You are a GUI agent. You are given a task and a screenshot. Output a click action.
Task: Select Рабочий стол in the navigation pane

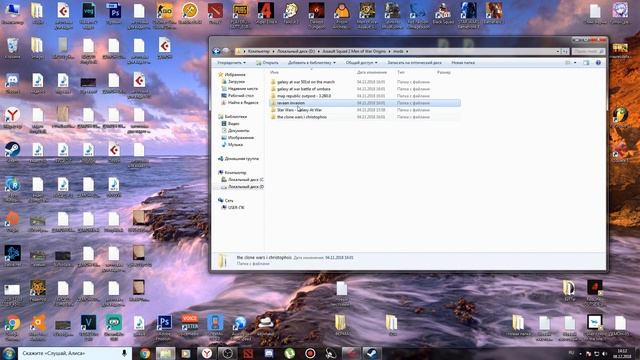pyautogui.click(x=241, y=96)
